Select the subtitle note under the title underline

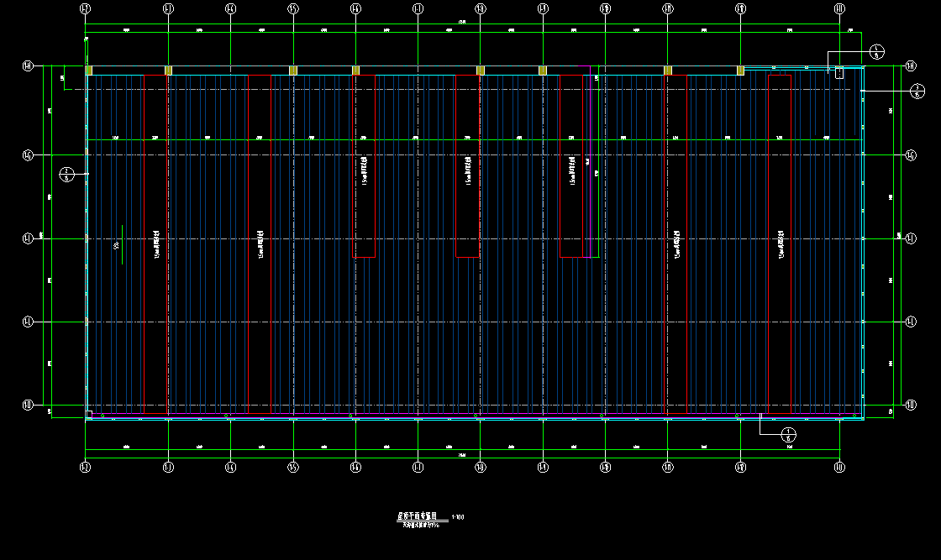point(421,526)
